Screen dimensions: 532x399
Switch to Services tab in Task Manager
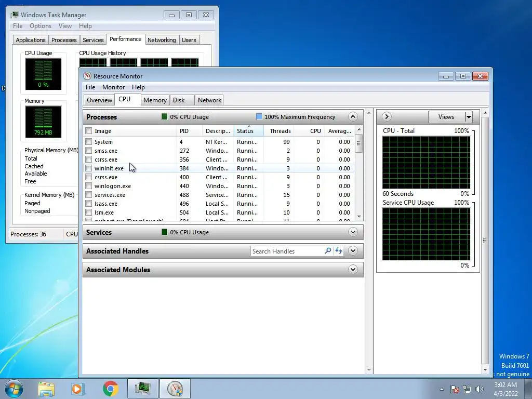pyautogui.click(x=93, y=40)
